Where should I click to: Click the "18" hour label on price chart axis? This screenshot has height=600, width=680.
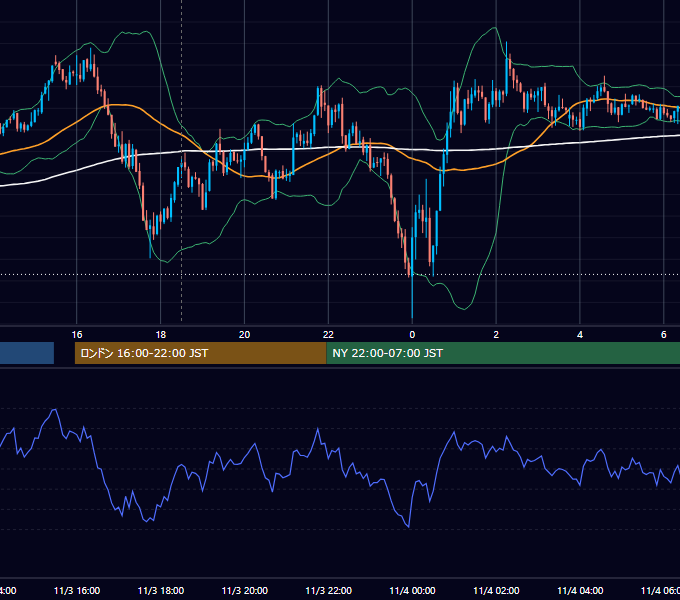tap(160, 335)
